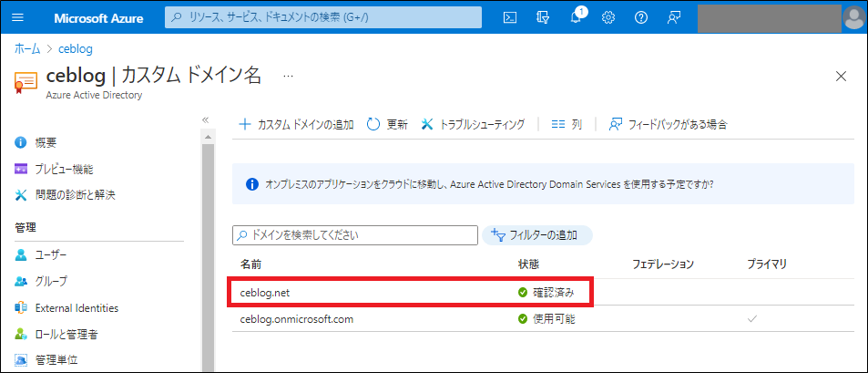Sort by 状態 column header
Viewport: 868px width, 373px height.
(x=528, y=264)
